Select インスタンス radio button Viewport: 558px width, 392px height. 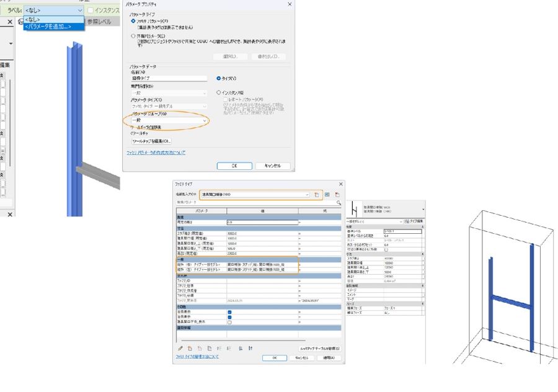click(218, 92)
